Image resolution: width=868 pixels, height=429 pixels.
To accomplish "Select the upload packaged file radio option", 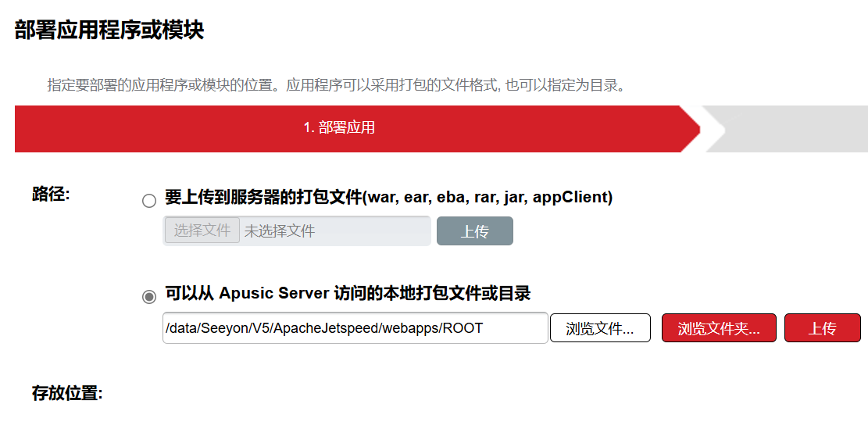I will point(149,200).
